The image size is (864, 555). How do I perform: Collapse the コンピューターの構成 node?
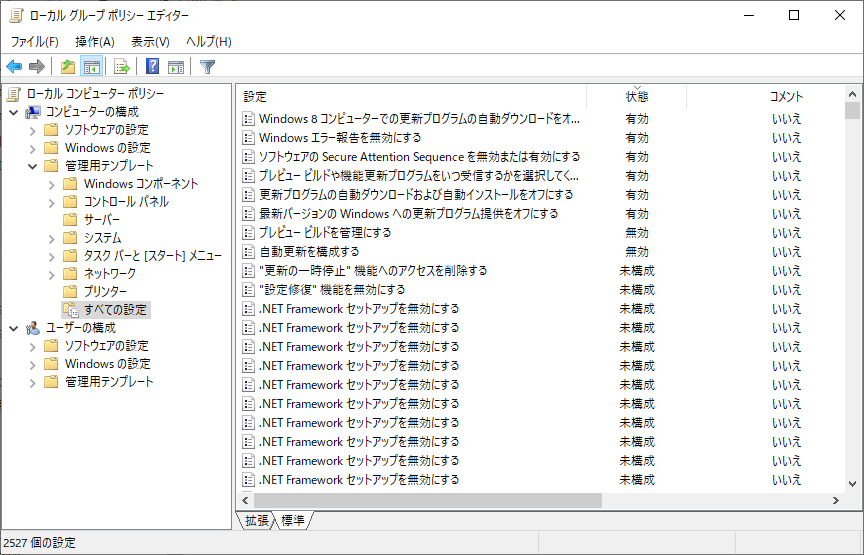pos(14,112)
